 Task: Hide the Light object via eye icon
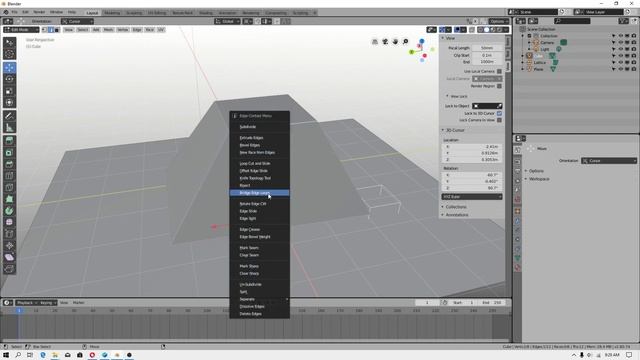point(620,49)
